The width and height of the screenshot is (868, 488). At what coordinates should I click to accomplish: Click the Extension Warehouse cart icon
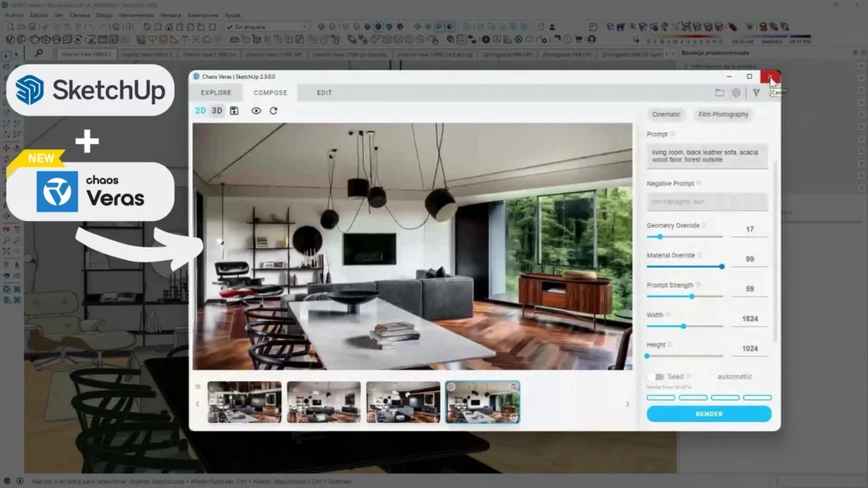coord(578,39)
